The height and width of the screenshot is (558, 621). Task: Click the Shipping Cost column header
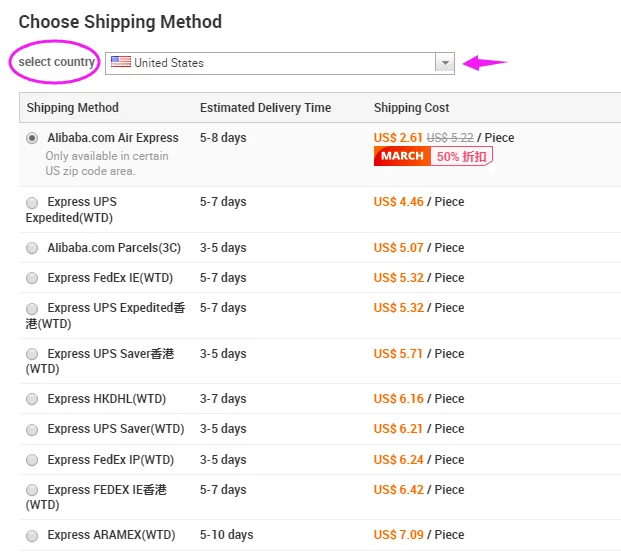pyautogui.click(x=411, y=108)
